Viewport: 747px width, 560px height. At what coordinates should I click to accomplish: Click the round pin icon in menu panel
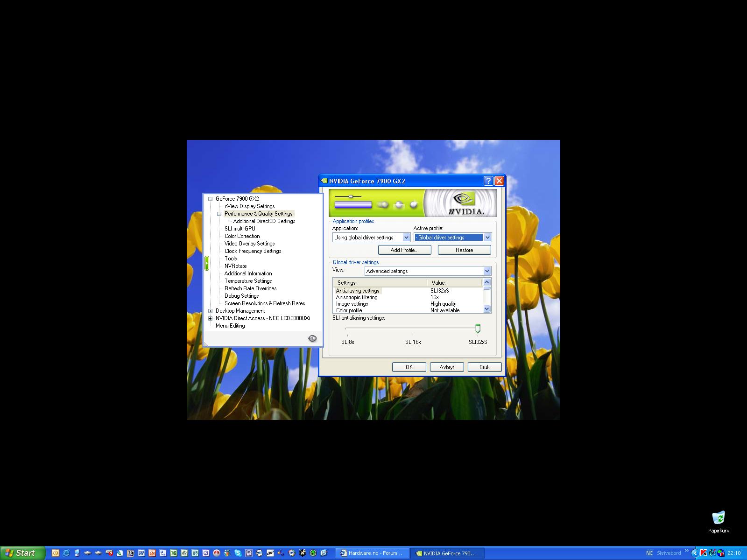pos(313,338)
